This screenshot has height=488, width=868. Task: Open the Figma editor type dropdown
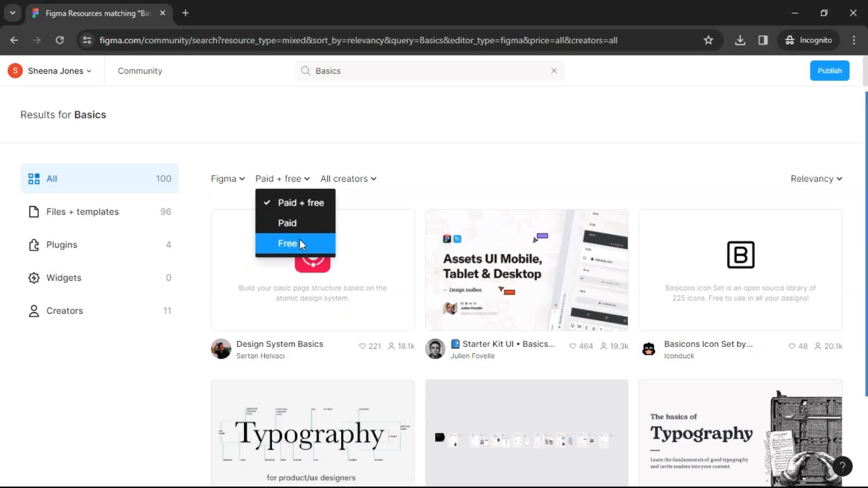pos(228,179)
